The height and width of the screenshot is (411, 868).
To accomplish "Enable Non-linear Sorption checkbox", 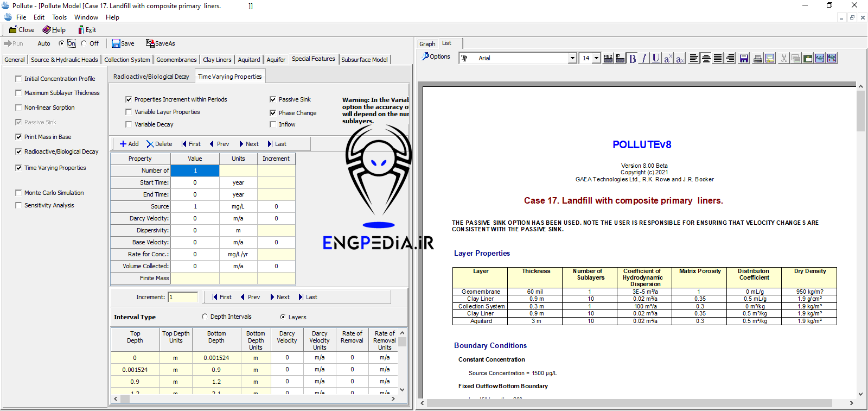I will pos(18,108).
